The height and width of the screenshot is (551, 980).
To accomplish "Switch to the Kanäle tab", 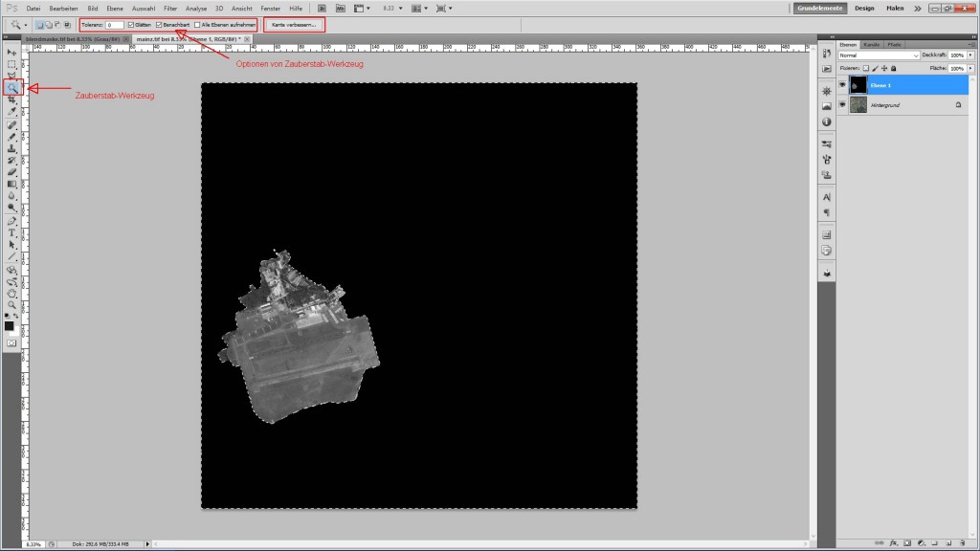I will click(x=872, y=44).
